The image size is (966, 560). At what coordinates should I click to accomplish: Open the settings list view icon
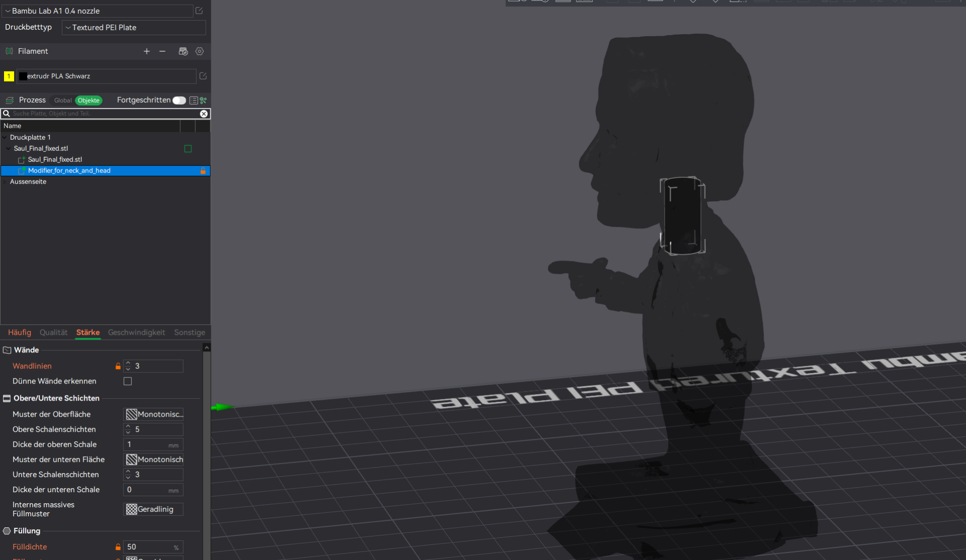tap(193, 101)
